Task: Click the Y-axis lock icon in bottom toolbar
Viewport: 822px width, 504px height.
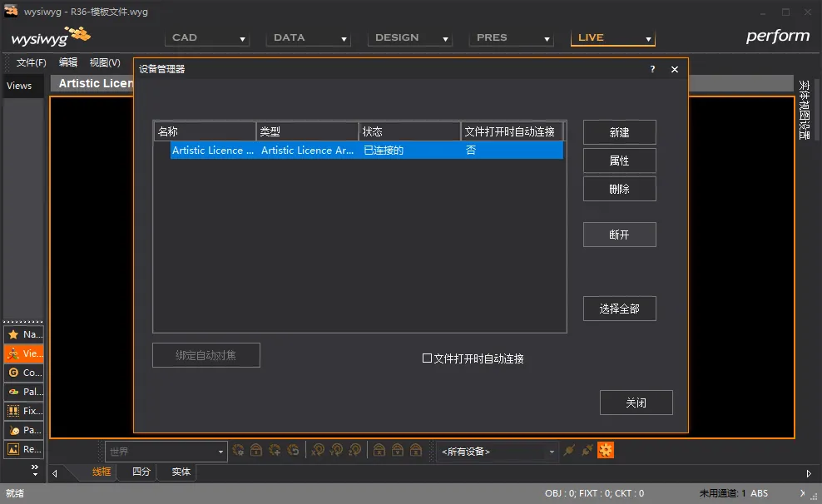Action: click(398, 450)
